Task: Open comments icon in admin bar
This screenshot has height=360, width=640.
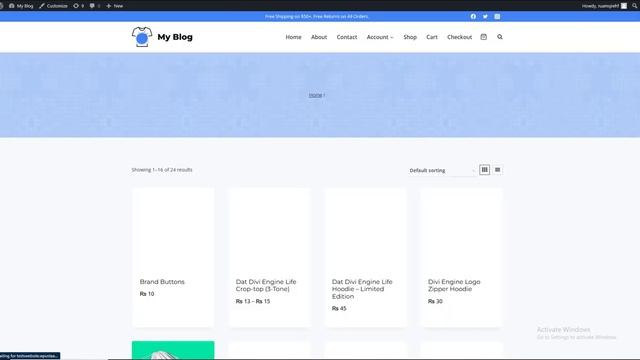Action: click(x=95, y=6)
